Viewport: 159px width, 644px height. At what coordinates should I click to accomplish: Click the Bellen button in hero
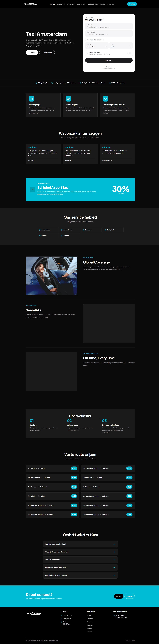(32, 52)
